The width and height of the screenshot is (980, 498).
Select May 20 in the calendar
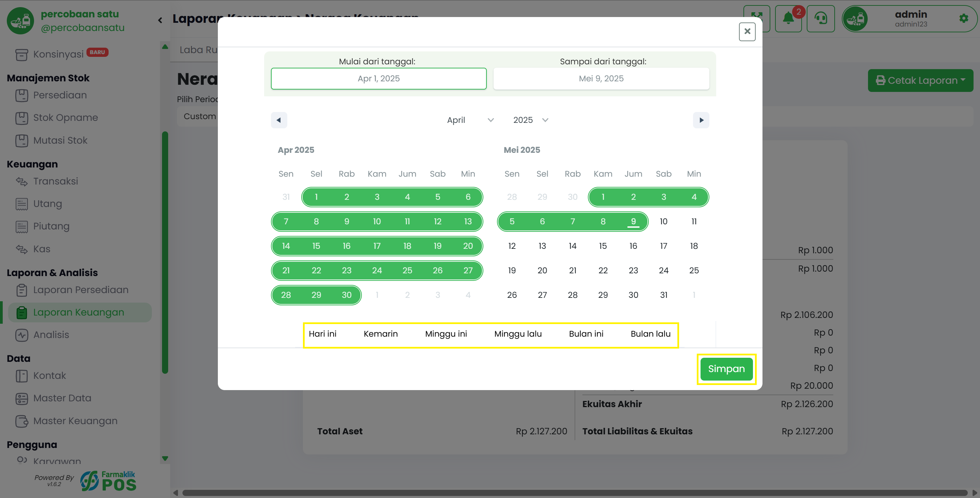tap(542, 271)
